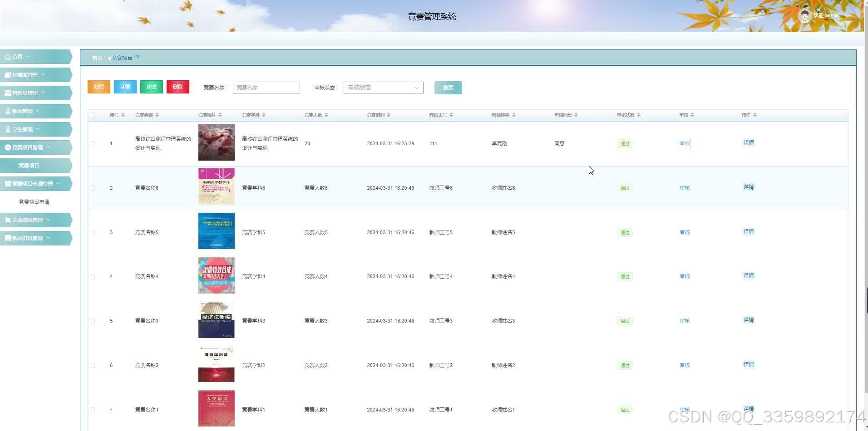Screen dimensions: 868x431
Task: Sort by 竞赛时间 column arrows
Action: [x=389, y=115]
